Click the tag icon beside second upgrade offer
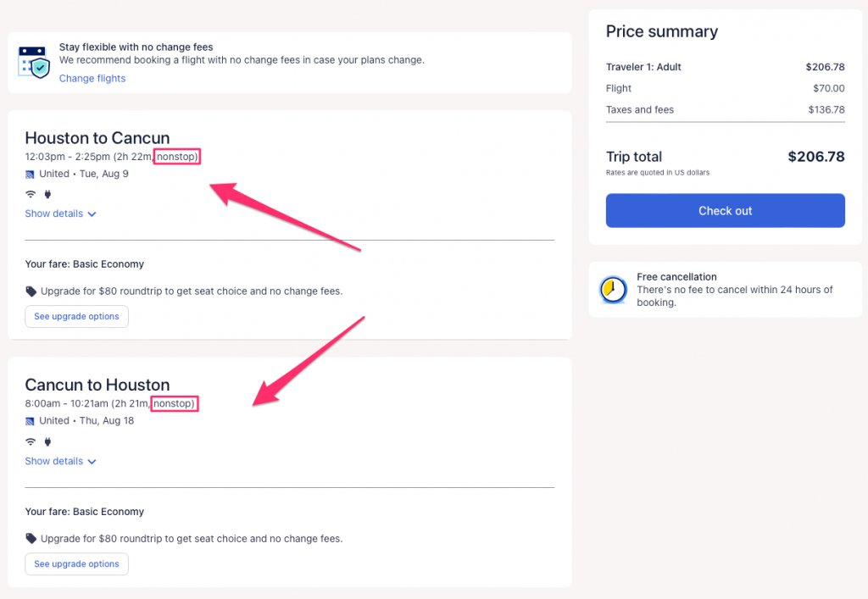The width and height of the screenshot is (868, 599). pos(31,539)
